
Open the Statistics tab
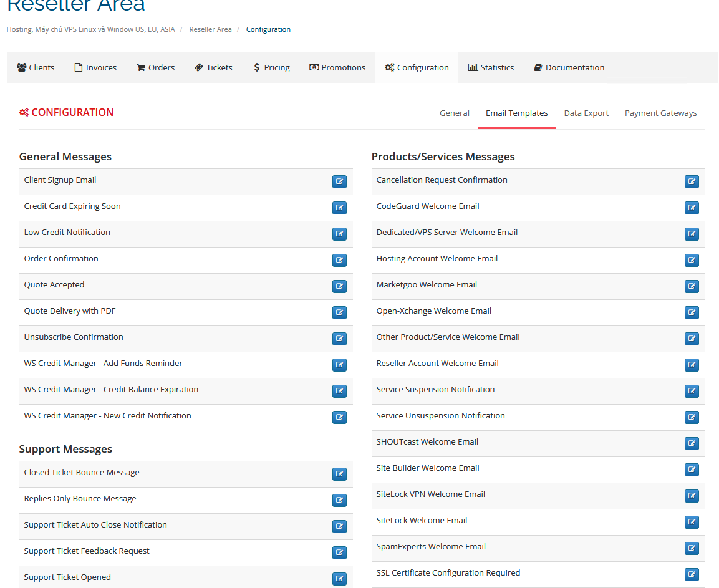pos(491,67)
